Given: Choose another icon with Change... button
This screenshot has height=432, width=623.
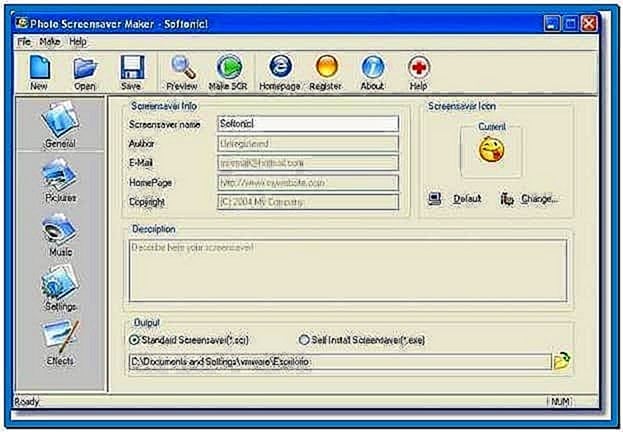Looking at the screenshot, I should [x=529, y=199].
